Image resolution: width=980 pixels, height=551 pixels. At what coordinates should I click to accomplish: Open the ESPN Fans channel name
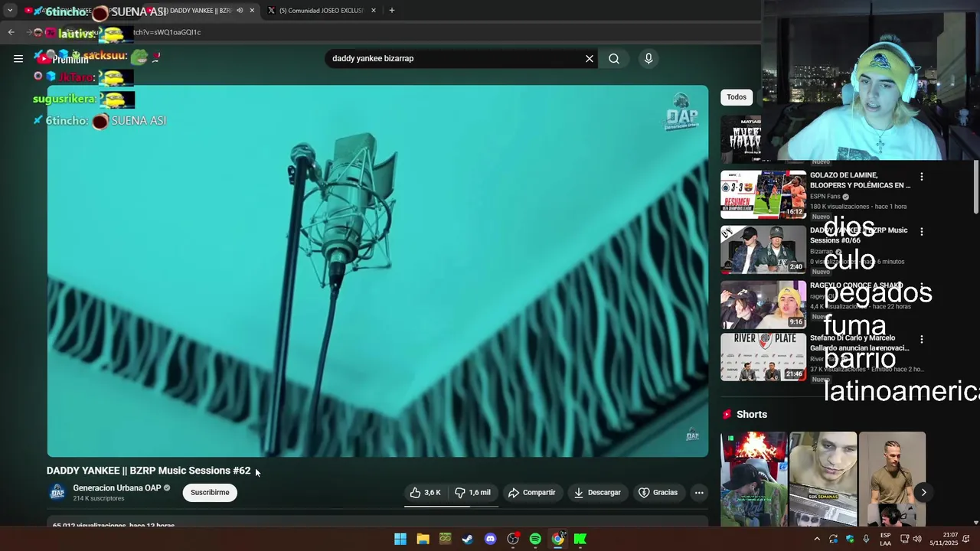[825, 197]
